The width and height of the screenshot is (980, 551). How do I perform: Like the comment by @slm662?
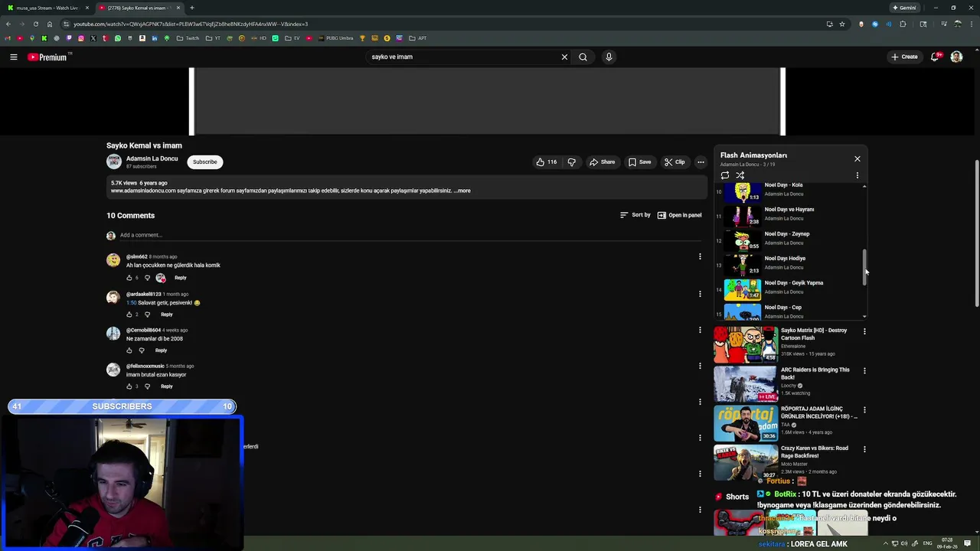coord(129,278)
